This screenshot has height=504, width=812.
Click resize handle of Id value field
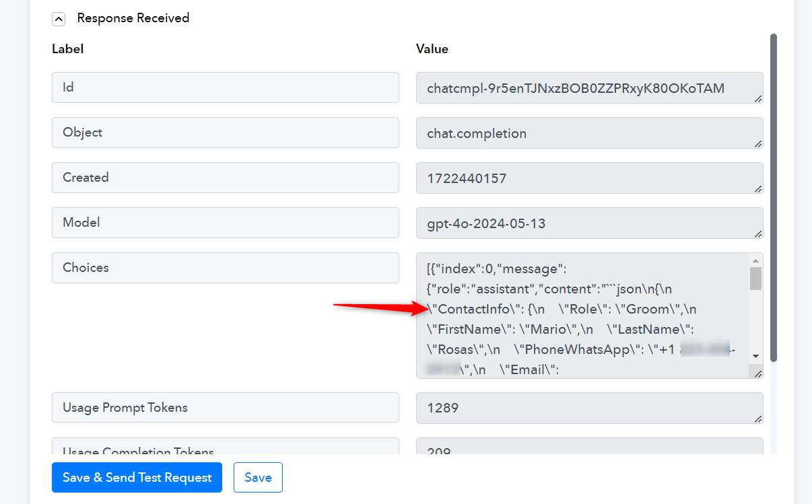coord(758,98)
